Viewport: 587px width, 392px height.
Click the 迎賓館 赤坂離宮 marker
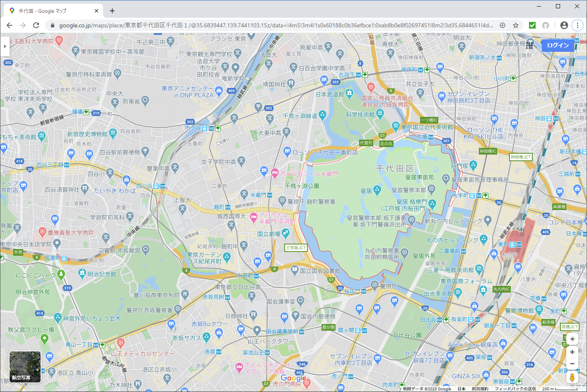coord(145,250)
